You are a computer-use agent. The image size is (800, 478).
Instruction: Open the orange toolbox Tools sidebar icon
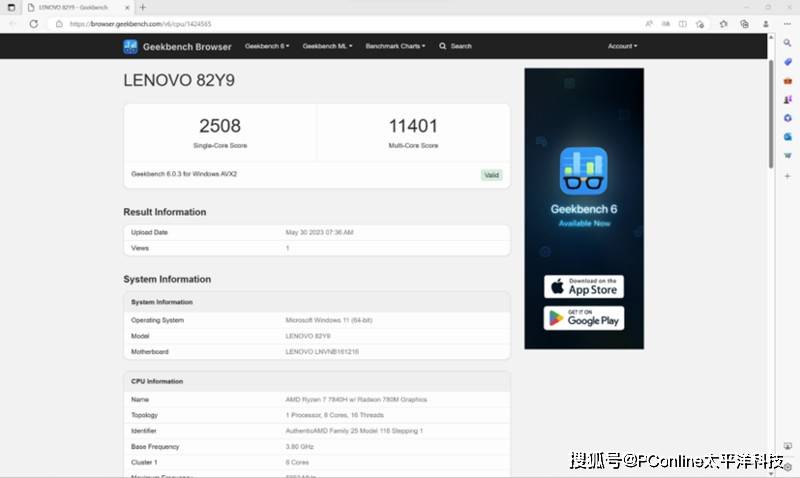click(x=788, y=81)
